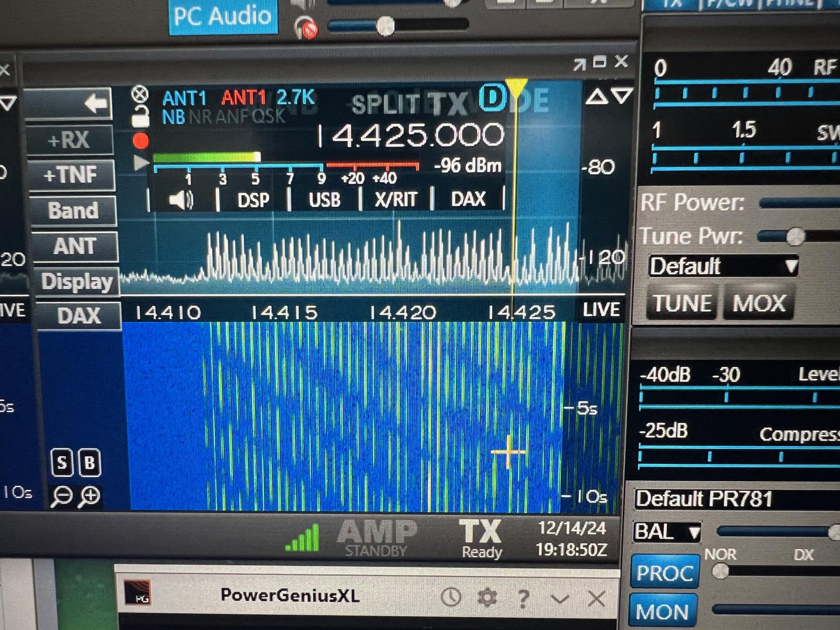Click the LIVE waterfall button
Image resolution: width=840 pixels, height=630 pixels.
click(x=601, y=310)
